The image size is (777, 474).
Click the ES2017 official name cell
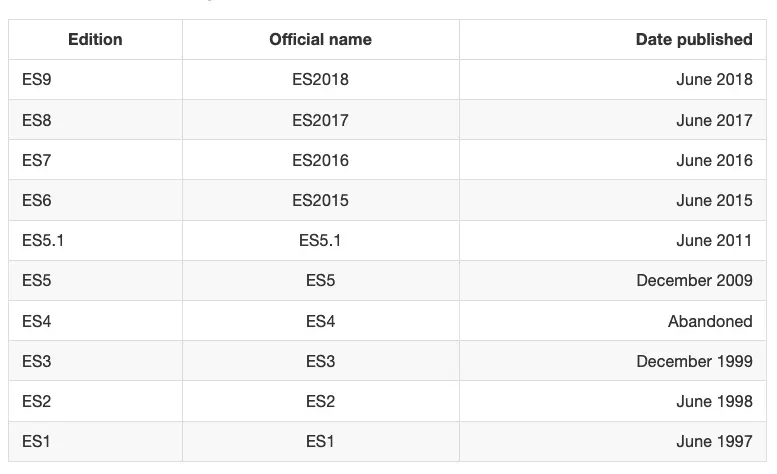(x=320, y=120)
